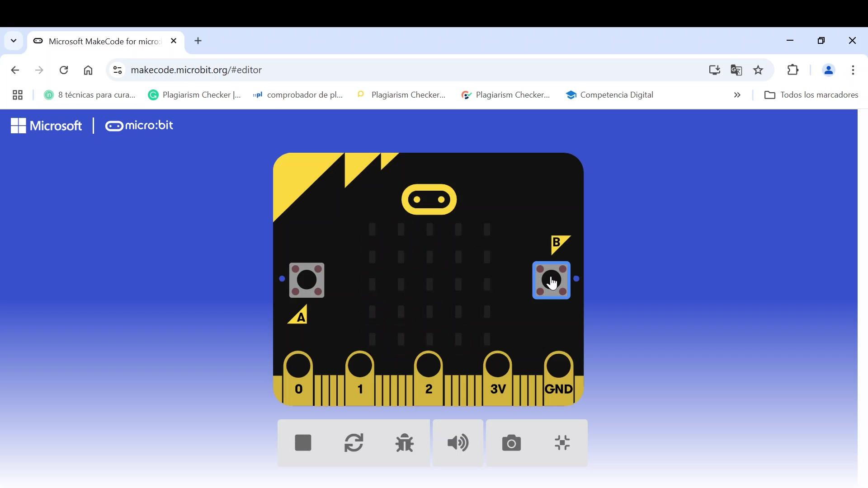The width and height of the screenshot is (868, 488).
Task: Open the Competencia Digital bookmark
Action: [609, 95]
